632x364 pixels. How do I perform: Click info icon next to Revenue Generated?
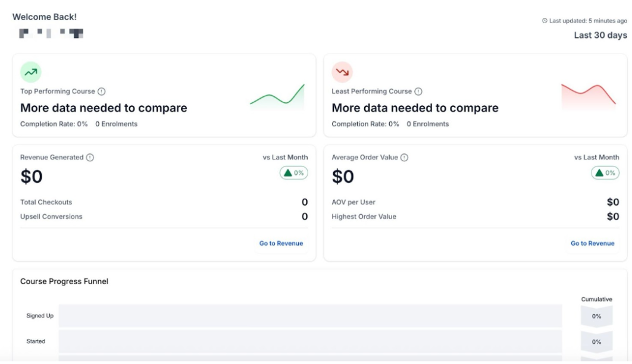point(90,158)
